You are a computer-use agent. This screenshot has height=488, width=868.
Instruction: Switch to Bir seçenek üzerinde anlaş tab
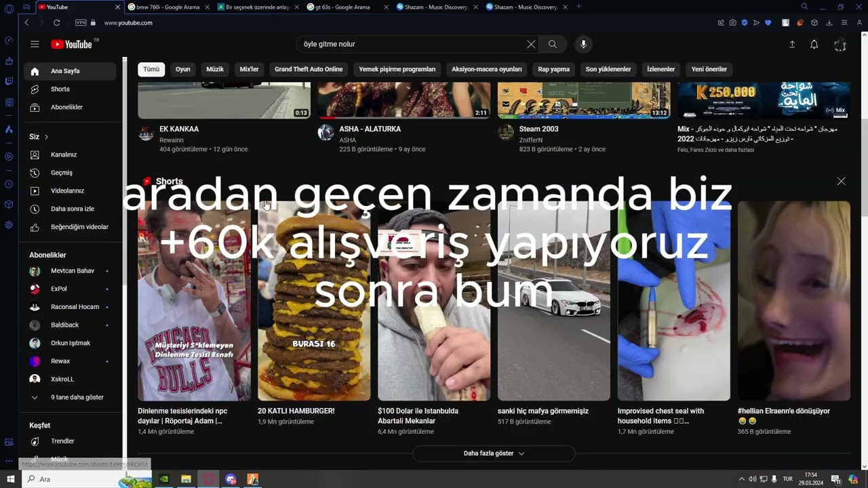pyautogui.click(x=258, y=7)
